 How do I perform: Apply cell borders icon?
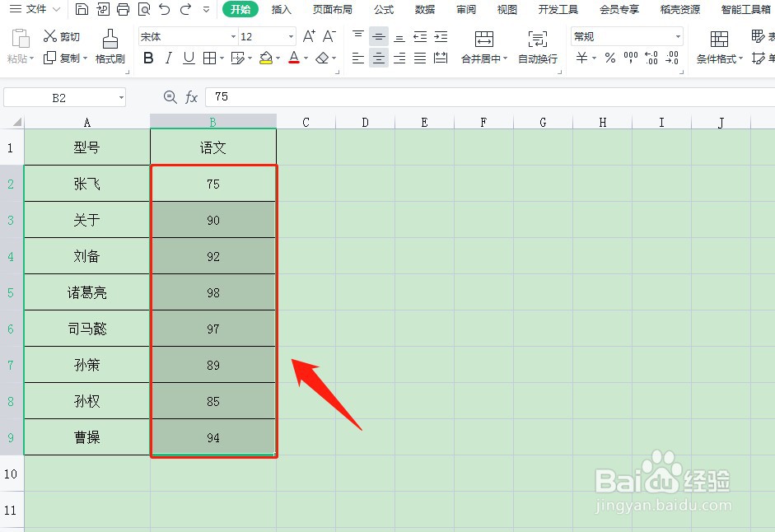pos(209,58)
